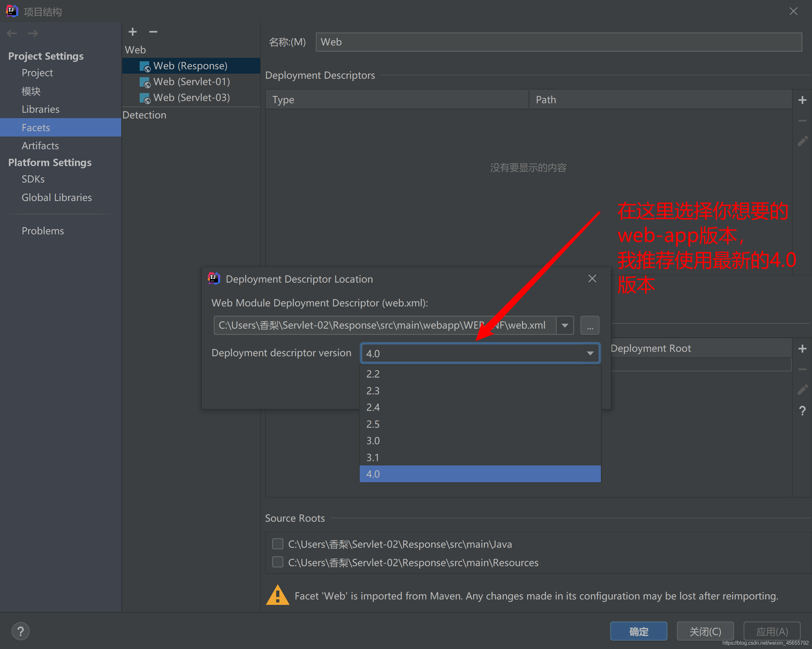
Task: Enable the src\main\Java source root checkbox
Action: [277, 544]
